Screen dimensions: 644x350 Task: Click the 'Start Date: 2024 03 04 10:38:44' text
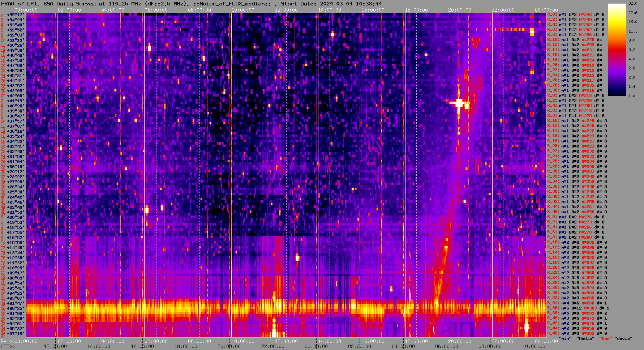[x=331, y=4]
